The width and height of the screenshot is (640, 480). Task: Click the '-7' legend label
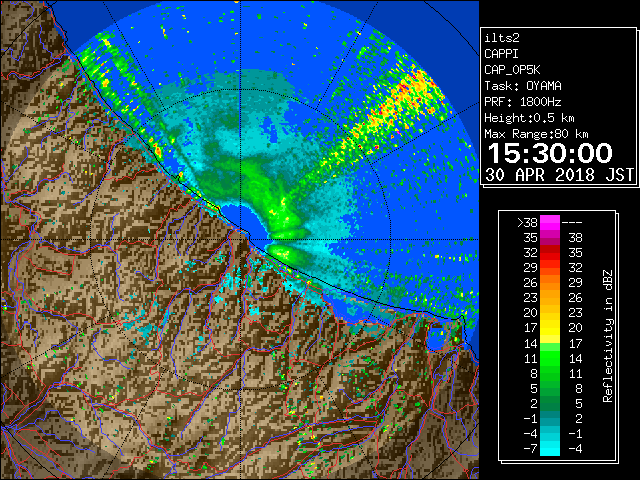point(530,449)
